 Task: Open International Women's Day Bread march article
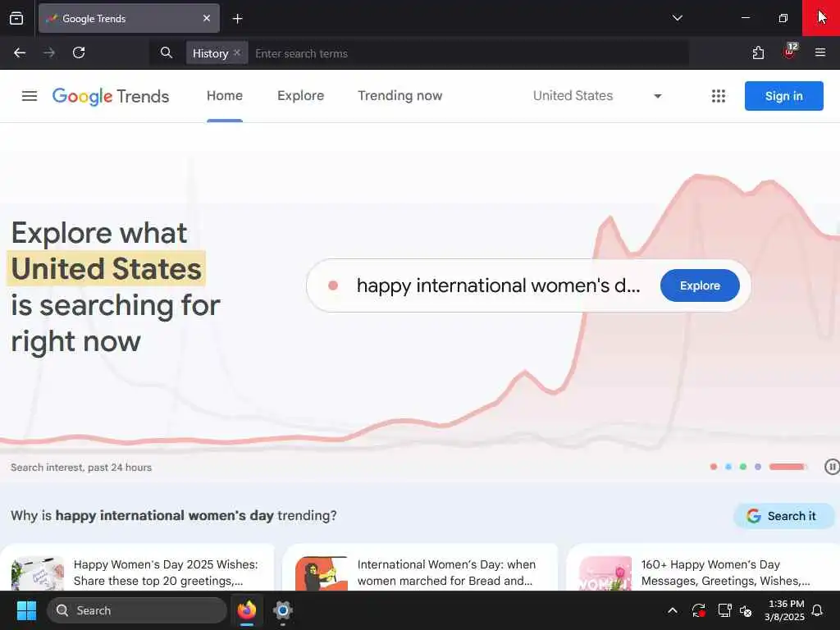click(x=421, y=568)
